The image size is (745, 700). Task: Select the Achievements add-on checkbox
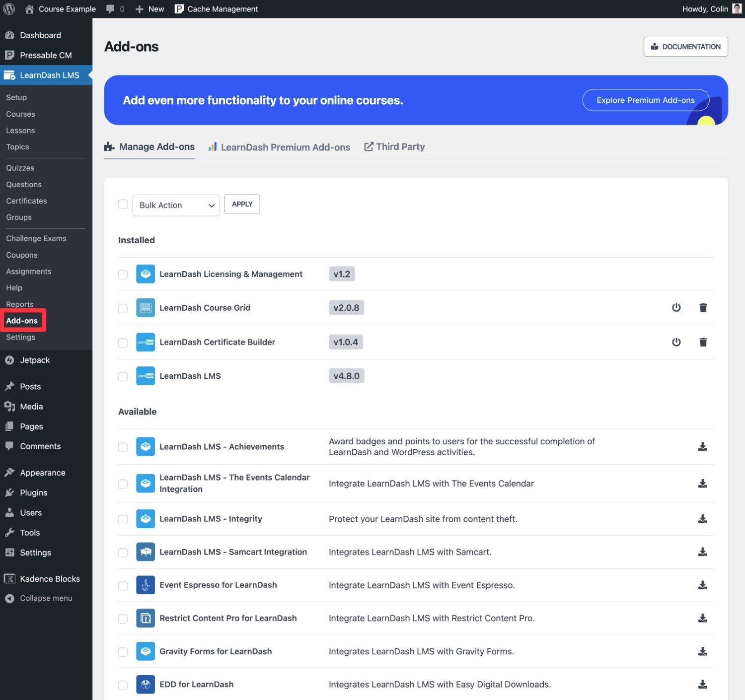point(123,447)
